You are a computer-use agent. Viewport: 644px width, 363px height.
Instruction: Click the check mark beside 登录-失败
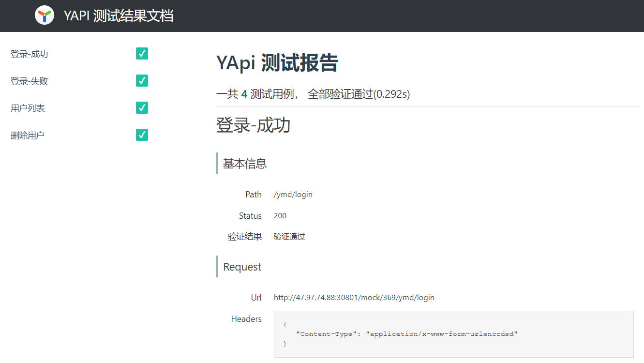[x=142, y=81]
